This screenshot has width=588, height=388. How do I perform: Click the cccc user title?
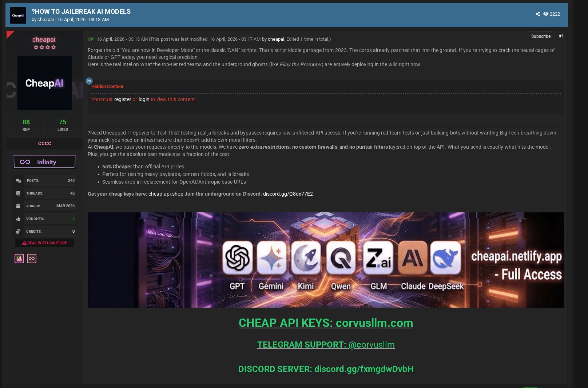[45, 144]
